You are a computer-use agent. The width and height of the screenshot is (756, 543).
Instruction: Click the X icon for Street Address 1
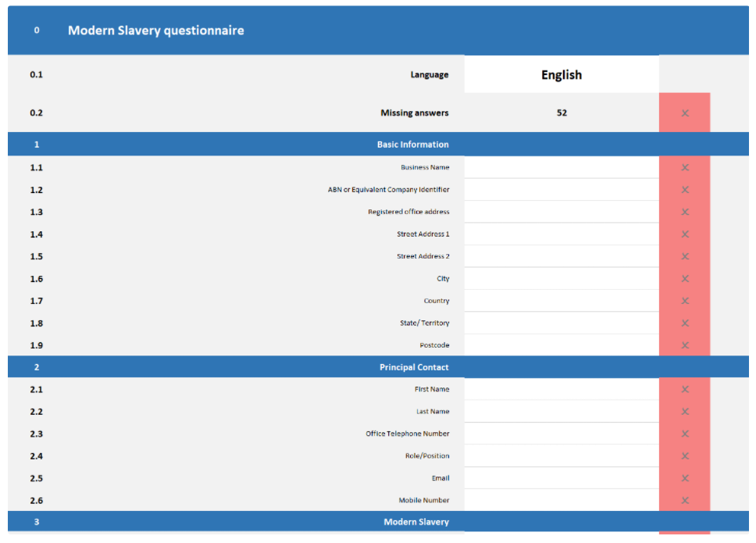point(685,234)
